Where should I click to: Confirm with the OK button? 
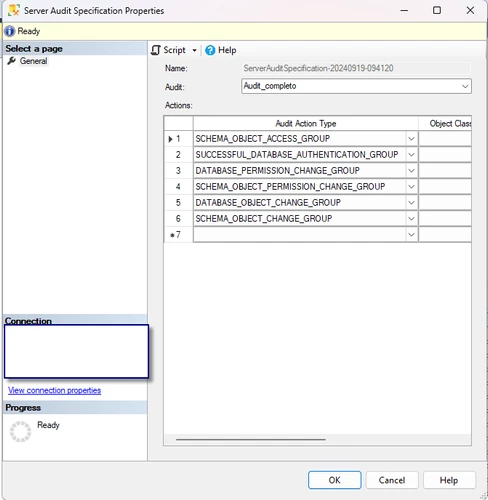[335, 480]
